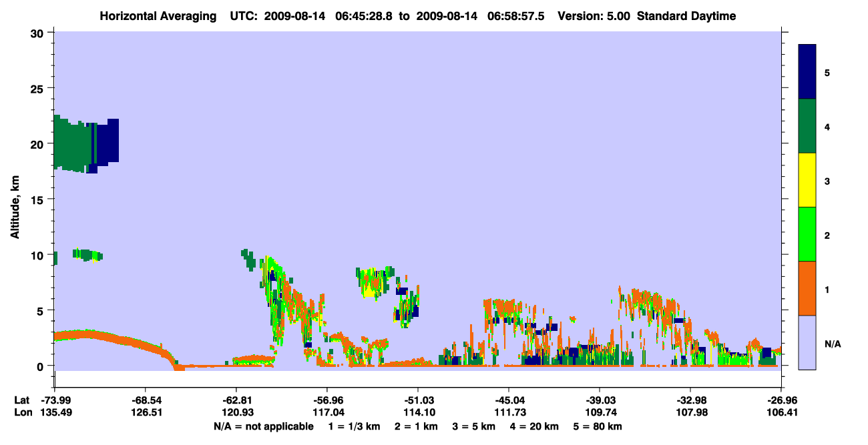Click the altitude tick label 10
The height and width of the screenshot is (445, 868).
click(x=39, y=254)
